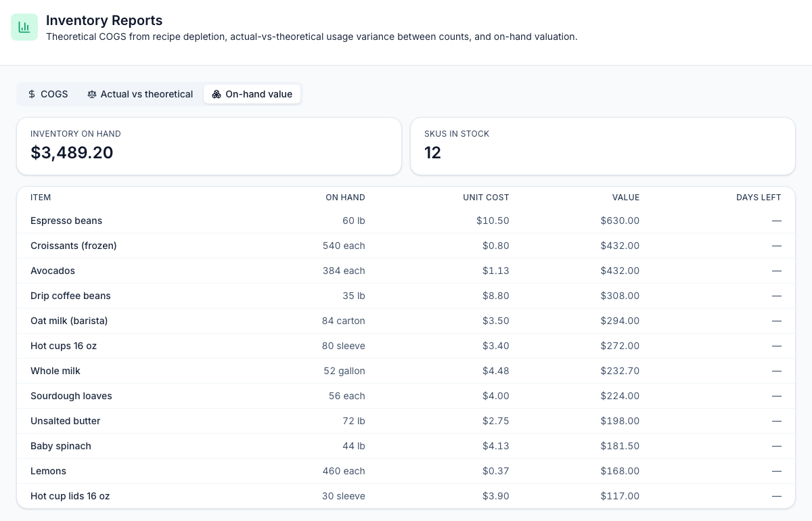Open the Actual vs theoretical tab

(x=140, y=94)
